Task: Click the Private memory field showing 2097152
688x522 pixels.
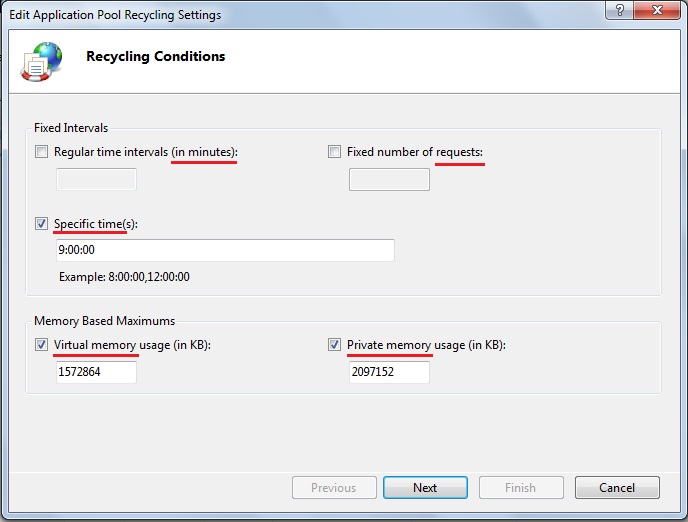Action: click(389, 372)
